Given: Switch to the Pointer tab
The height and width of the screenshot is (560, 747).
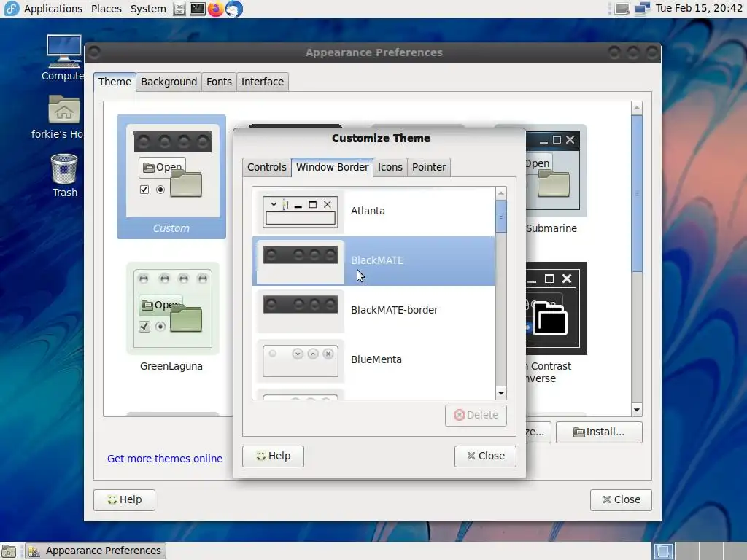Looking at the screenshot, I should pyautogui.click(x=429, y=167).
